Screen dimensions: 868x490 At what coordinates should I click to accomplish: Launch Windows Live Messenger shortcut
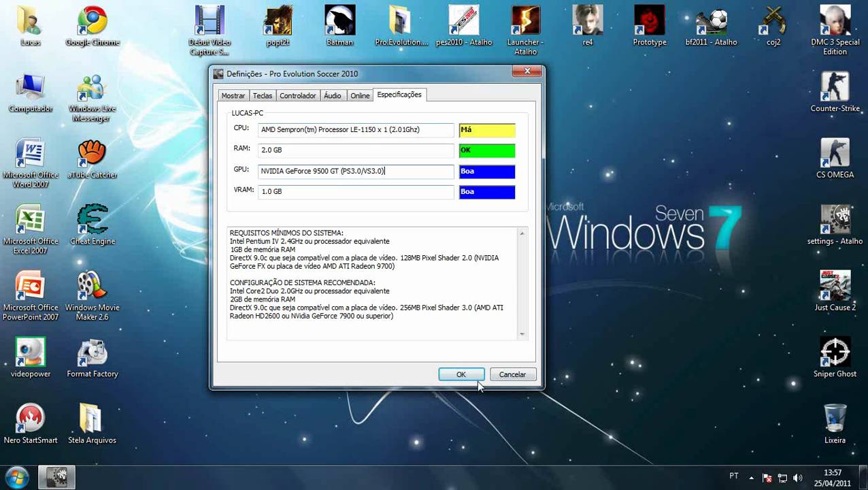point(91,97)
